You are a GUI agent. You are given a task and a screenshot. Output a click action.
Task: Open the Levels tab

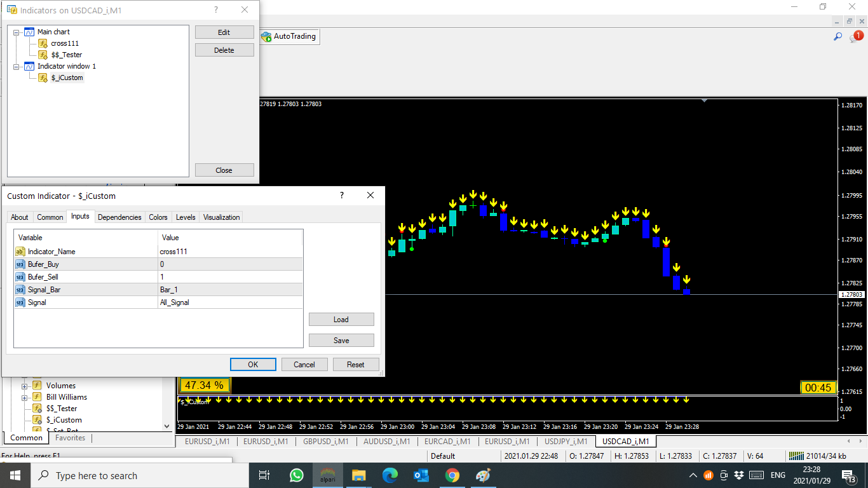tap(186, 217)
